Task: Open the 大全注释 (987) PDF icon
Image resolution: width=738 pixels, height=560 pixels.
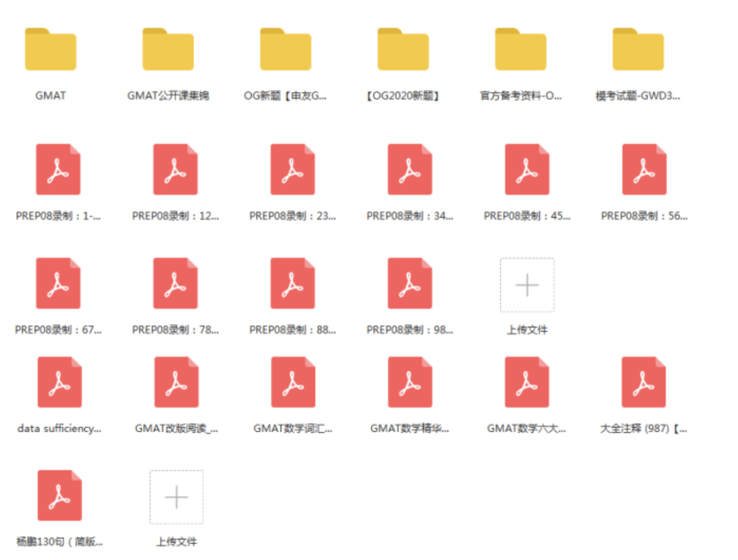Action: [x=644, y=382]
